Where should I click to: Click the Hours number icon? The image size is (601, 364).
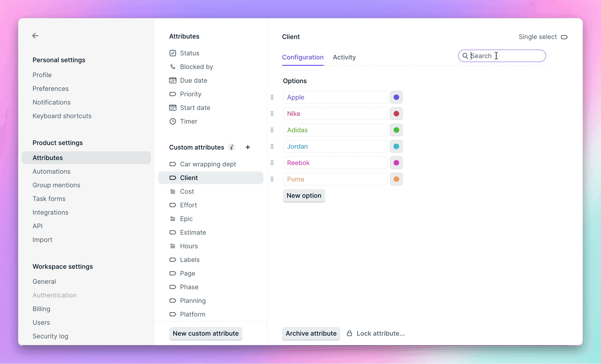click(173, 246)
